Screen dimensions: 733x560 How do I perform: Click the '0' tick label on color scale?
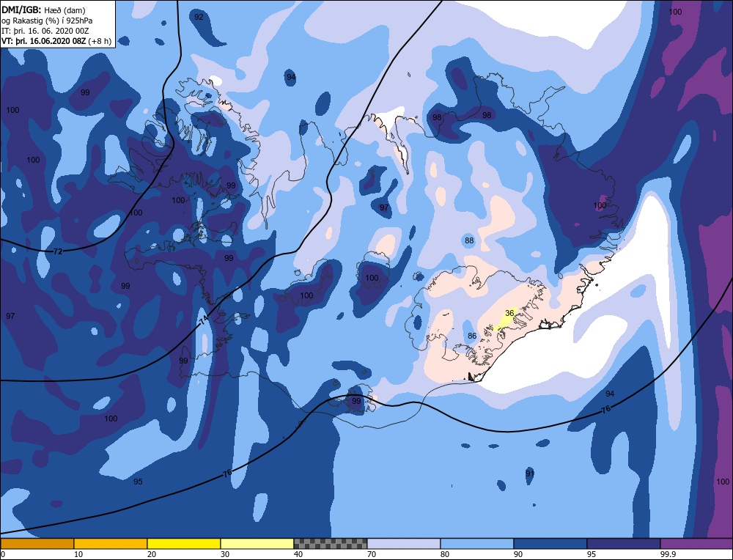3,554
